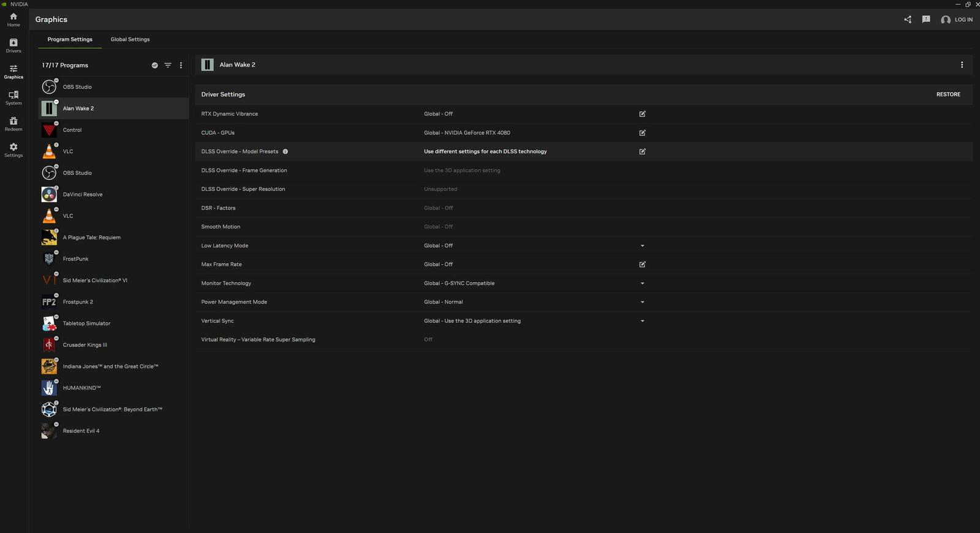Image resolution: width=980 pixels, height=533 pixels.
Task: Click the share icon in header
Action: pos(908,20)
